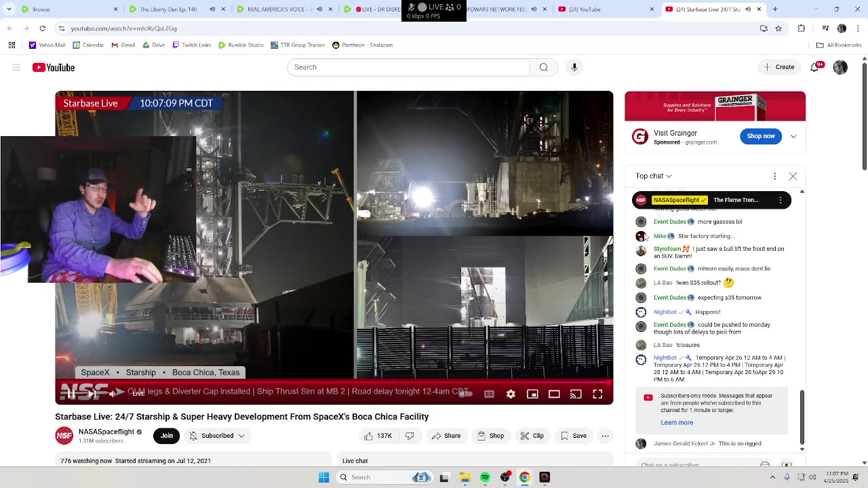
Task: Share the Starbase Live video
Action: point(446,436)
